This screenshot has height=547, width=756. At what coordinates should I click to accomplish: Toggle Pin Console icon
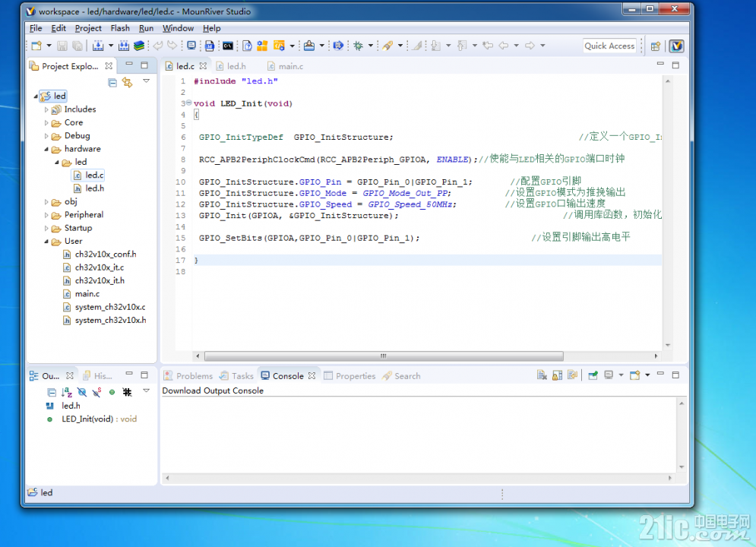pyautogui.click(x=593, y=375)
